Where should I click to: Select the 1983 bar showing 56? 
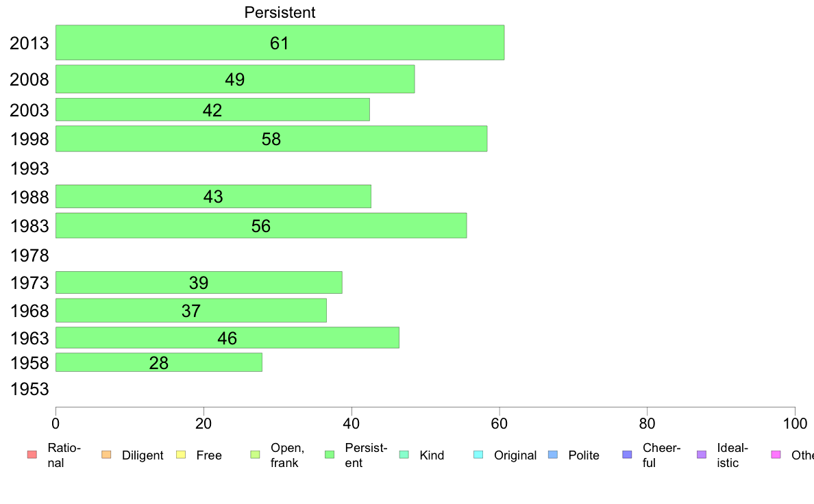261,225
